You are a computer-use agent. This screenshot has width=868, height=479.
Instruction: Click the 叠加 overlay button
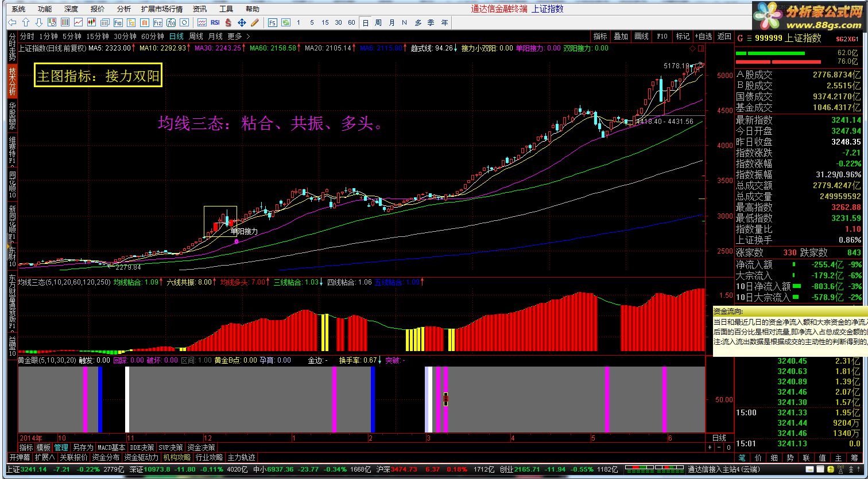click(621, 36)
